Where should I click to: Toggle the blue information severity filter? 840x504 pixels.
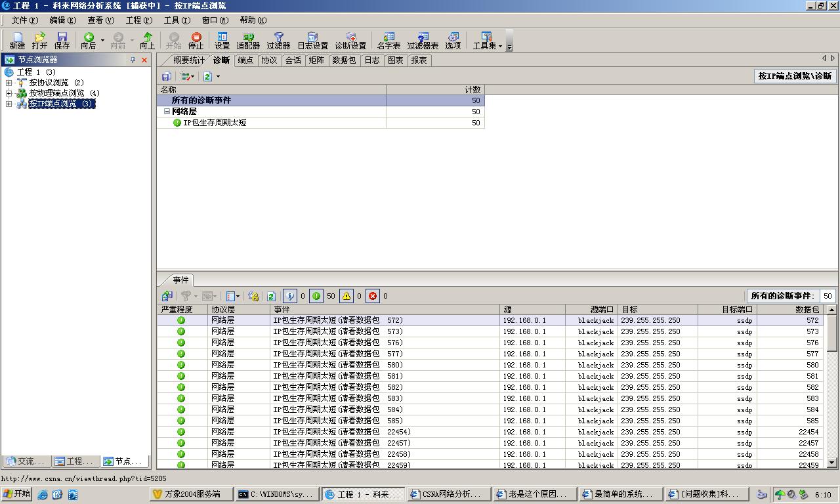point(289,296)
